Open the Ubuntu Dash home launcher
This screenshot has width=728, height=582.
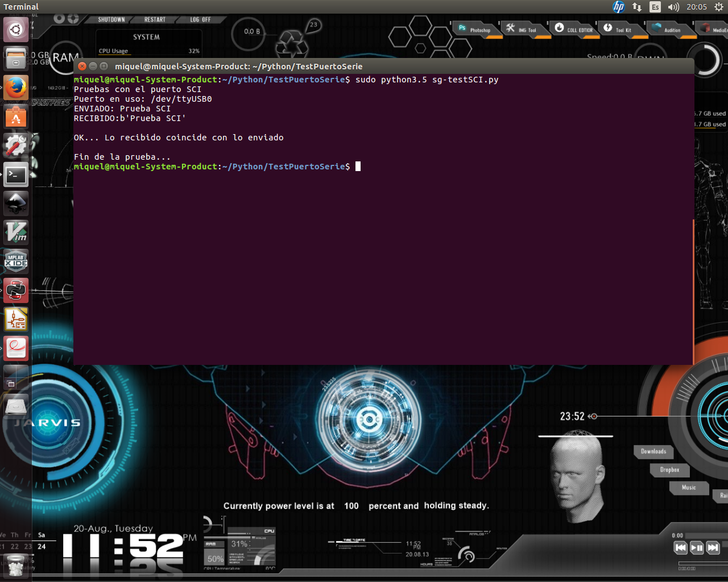16,29
